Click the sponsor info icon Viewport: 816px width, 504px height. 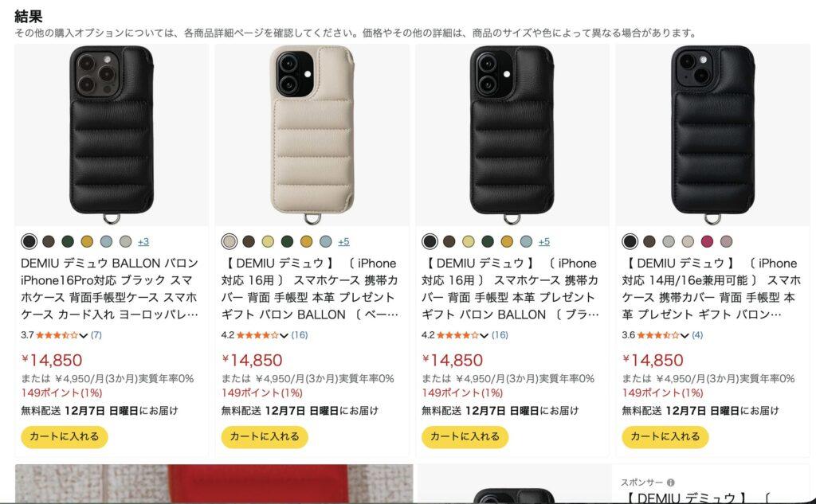coord(671,483)
